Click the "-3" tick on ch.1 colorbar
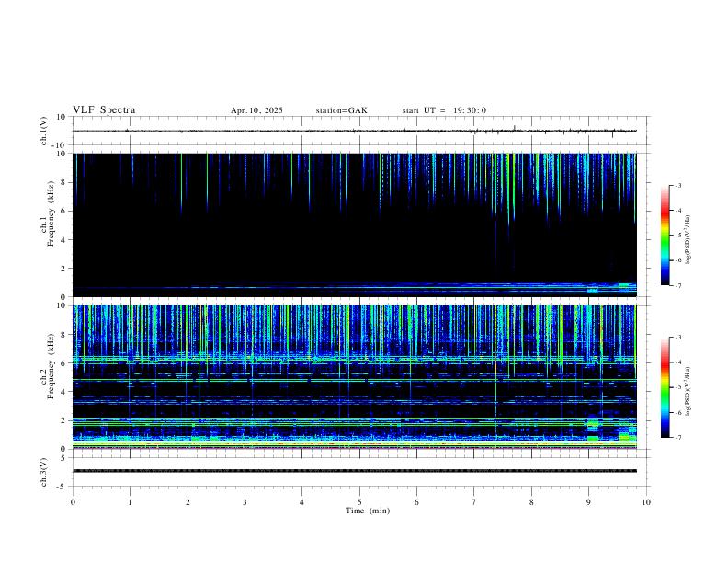Viewport: 728px width, 563px height. point(677,185)
